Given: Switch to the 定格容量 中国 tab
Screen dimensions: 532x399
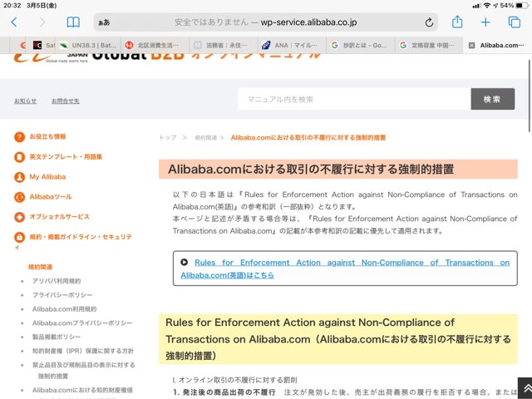Looking at the screenshot, I should pyautogui.click(x=429, y=45).
